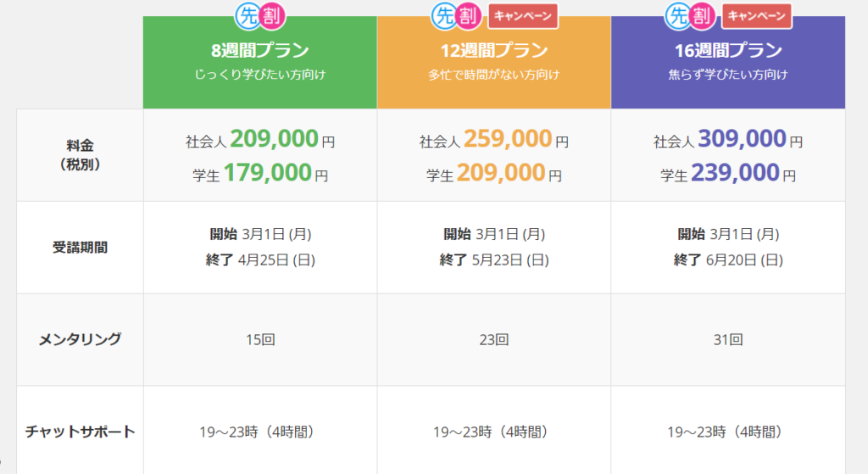This screenshot has width=868, height=474.
Task: Click the 学生 239,000円 price
Action: [728, 173]
